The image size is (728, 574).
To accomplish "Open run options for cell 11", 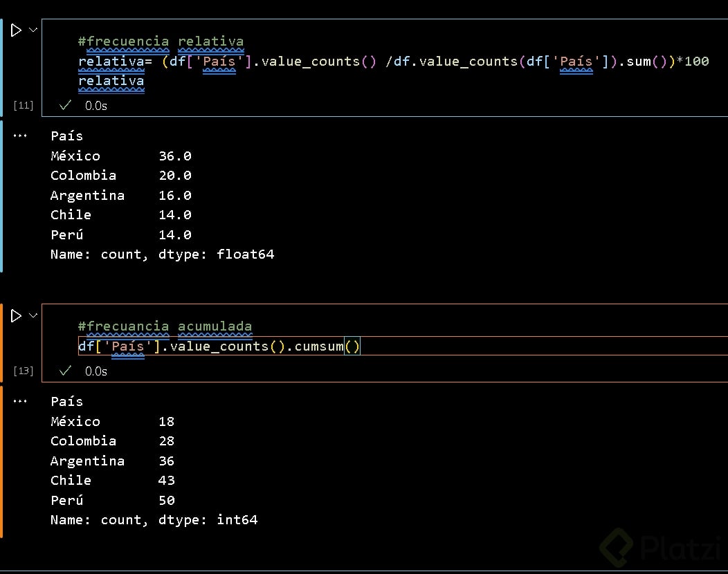I will [x=33, y=30].
